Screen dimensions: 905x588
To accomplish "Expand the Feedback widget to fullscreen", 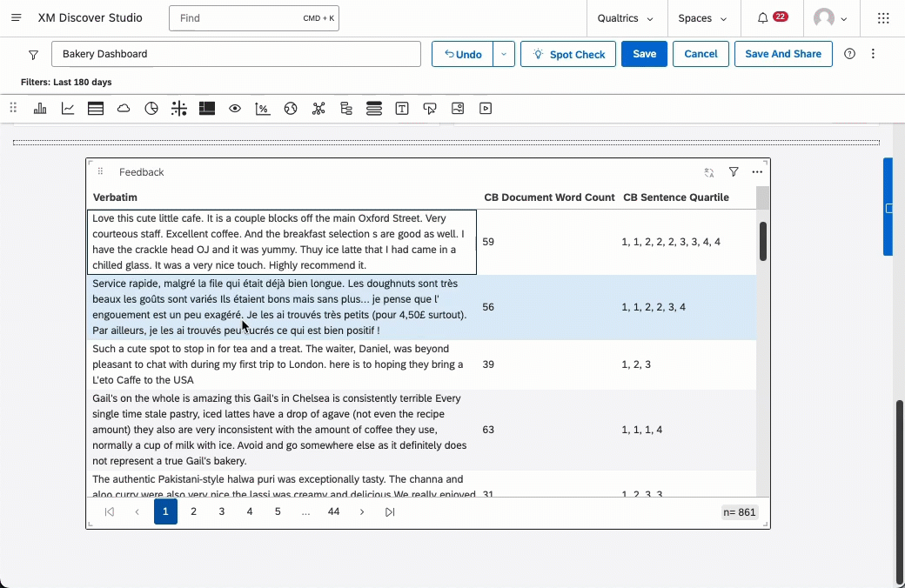I will click(710, 171).
